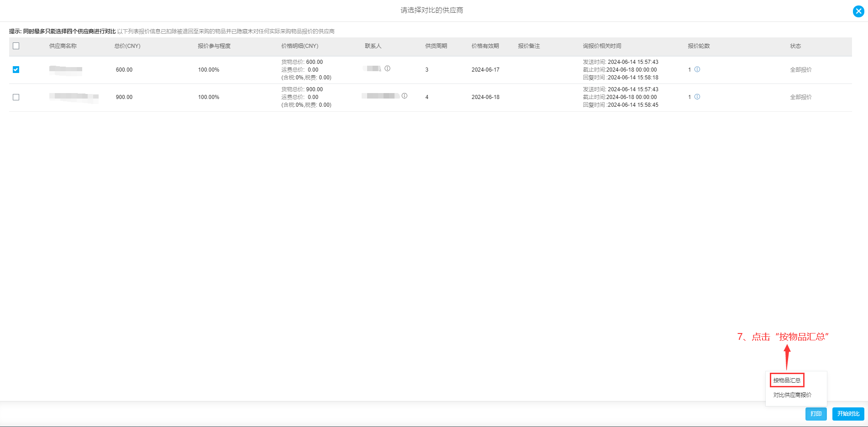
Task: Click the 报价参与程度 column header
Action: coord(214,46)
